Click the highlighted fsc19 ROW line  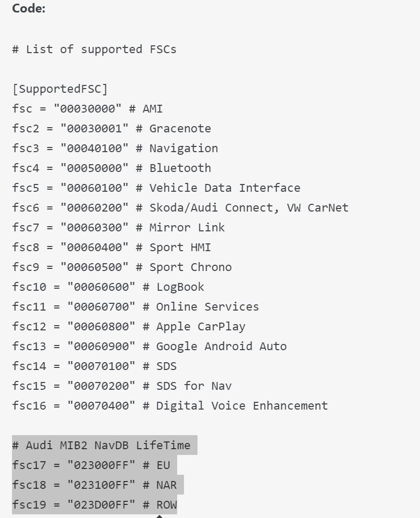coord(94,505)
